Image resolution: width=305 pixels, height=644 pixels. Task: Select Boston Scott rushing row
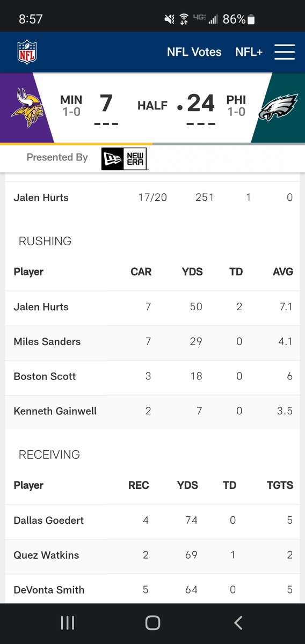pos(152,377)
